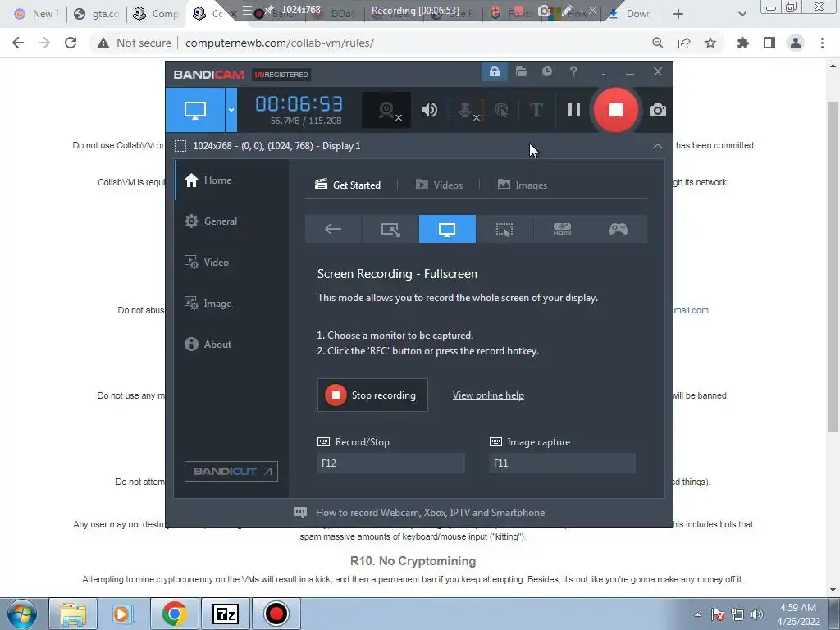840x630 pixels.
Task: Click the Not secure warning icon
Action: (103, 43)
